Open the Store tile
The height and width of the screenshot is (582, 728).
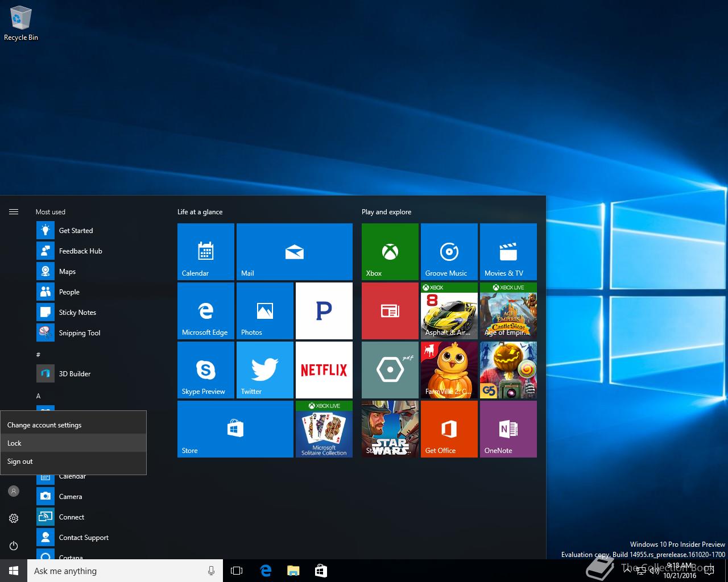click(235, 429)
